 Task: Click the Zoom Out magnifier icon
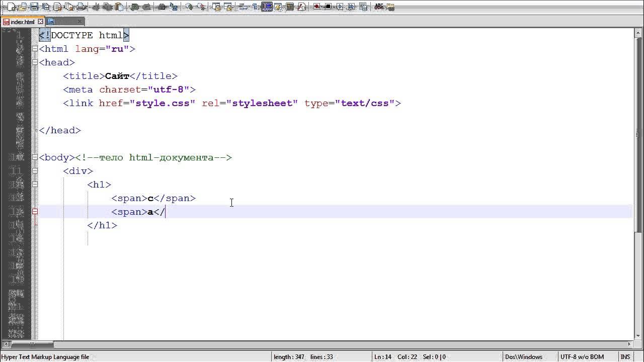tap(200, 7)
